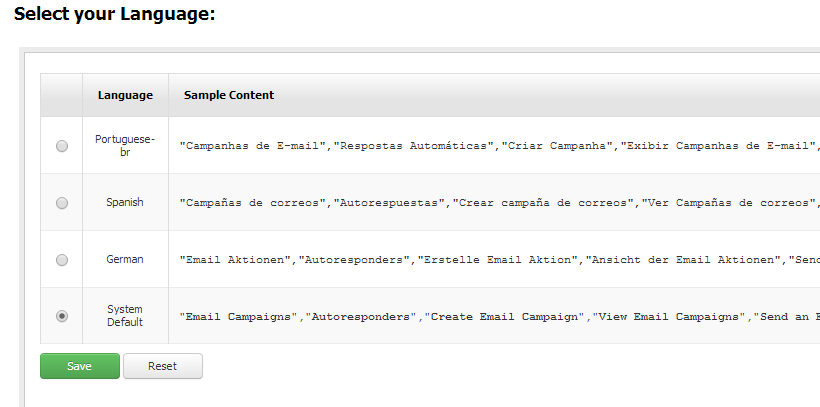The width and height of the screenshot is (820, 407).
Task: Click the German language name cell
Action: (x=125, y=259)
